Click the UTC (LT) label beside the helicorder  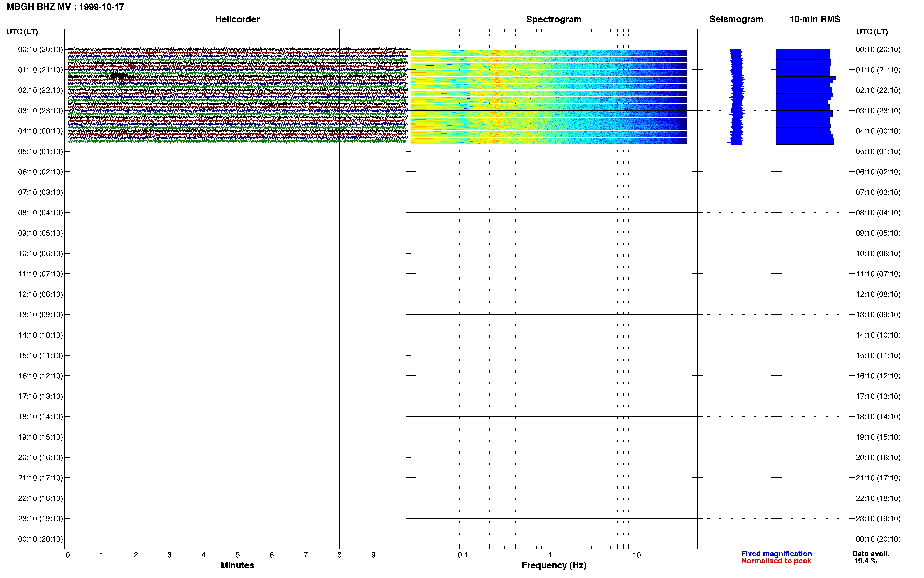[22, 32]
